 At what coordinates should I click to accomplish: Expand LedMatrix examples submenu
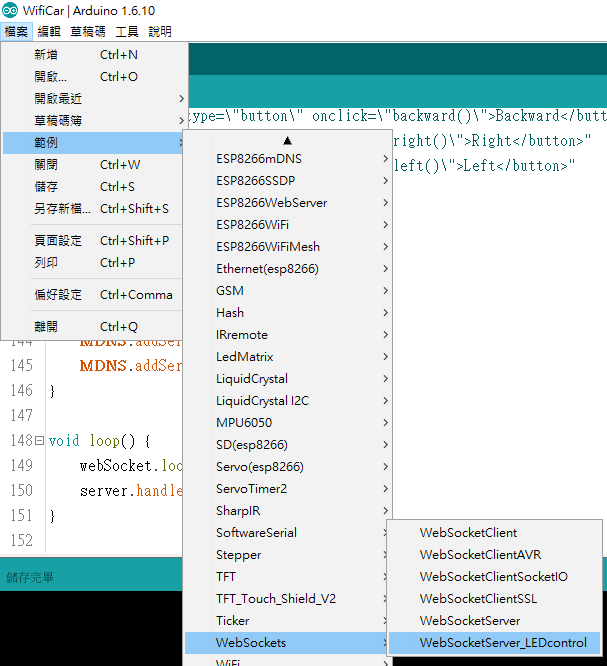(x=288, y=357)
